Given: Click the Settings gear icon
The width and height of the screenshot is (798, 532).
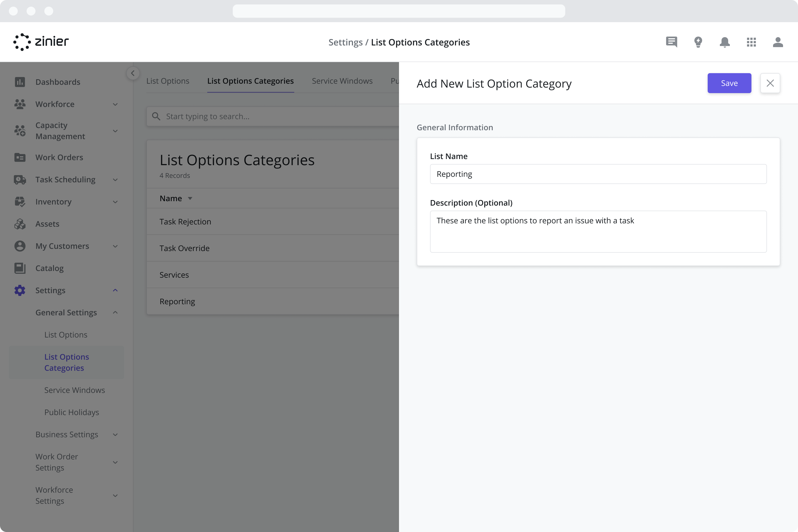Looking at the screenshot, I should [20, 290].
